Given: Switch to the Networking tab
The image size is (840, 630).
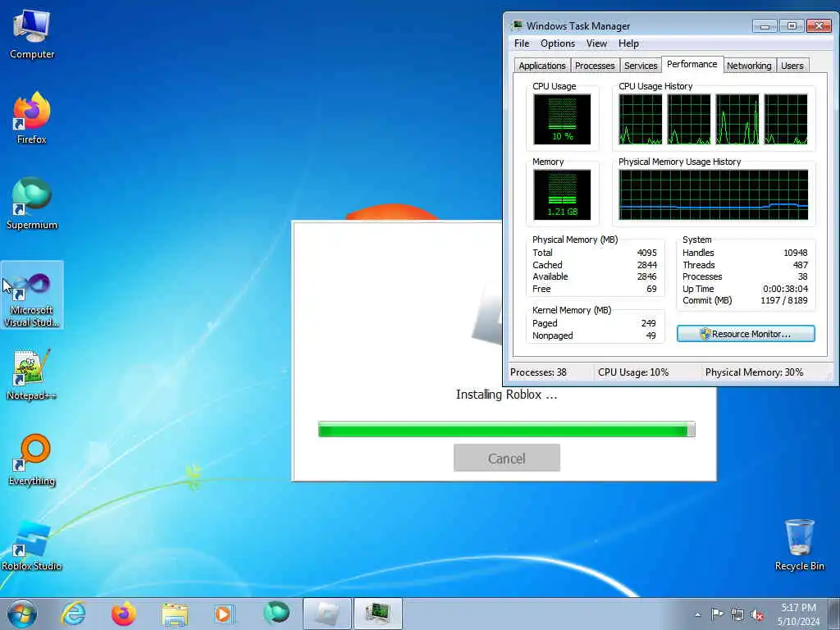Looking at the screenshot, I should tap(749, 66).
